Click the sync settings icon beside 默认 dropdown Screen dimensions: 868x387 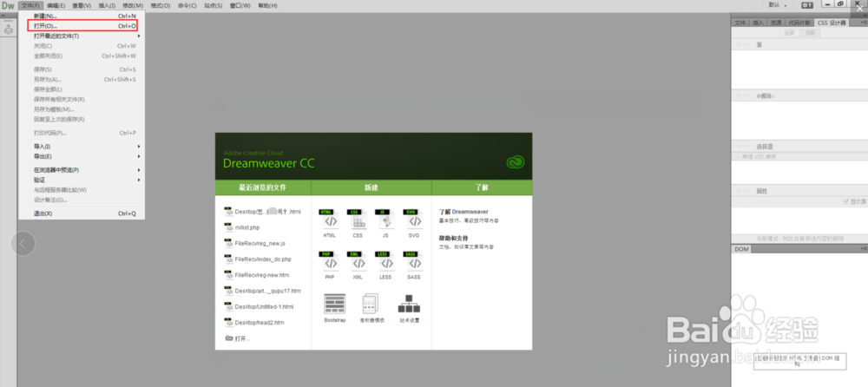[x=807, y=5]
